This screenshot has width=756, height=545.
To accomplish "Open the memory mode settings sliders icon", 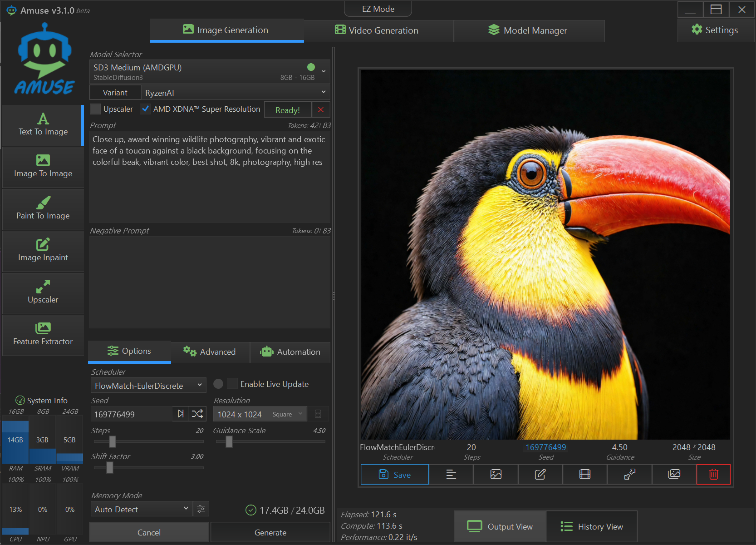I will [x=201, y=509].
